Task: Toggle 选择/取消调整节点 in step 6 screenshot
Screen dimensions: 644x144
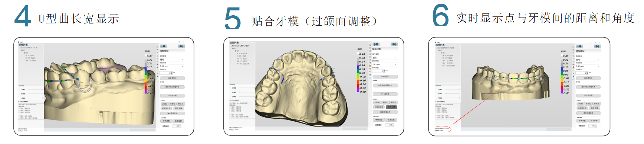Action: point(588,87)
